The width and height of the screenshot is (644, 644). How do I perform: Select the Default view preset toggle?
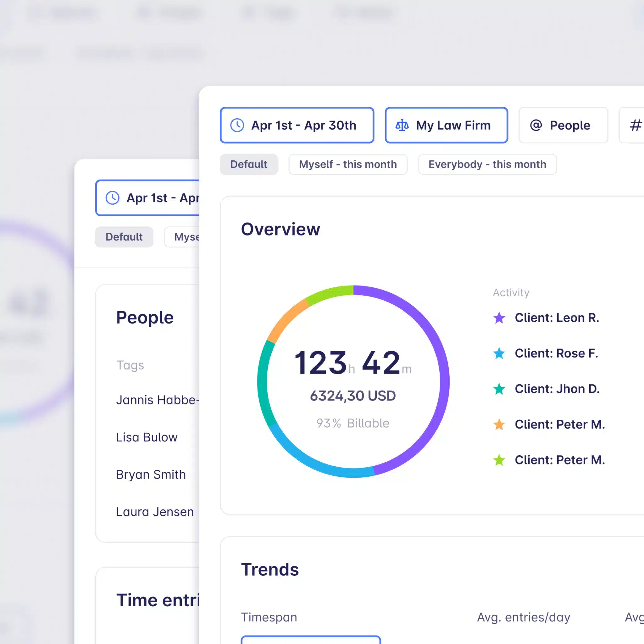tap(248, 164)
